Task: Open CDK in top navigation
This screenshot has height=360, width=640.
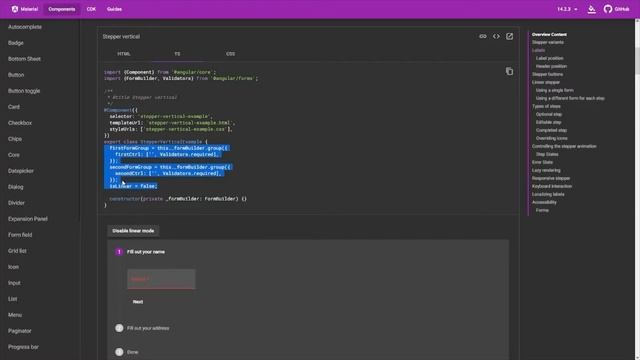Action: pos(91,9)
